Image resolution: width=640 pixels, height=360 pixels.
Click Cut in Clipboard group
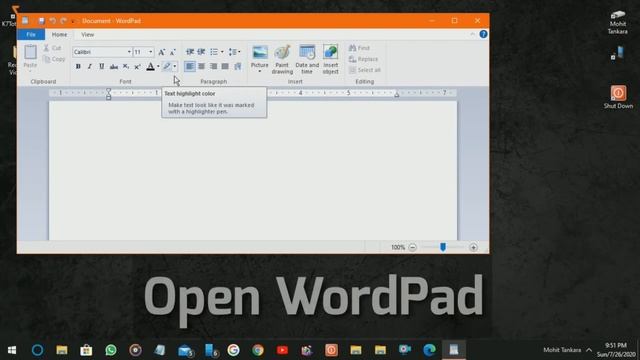pos(52,48)
